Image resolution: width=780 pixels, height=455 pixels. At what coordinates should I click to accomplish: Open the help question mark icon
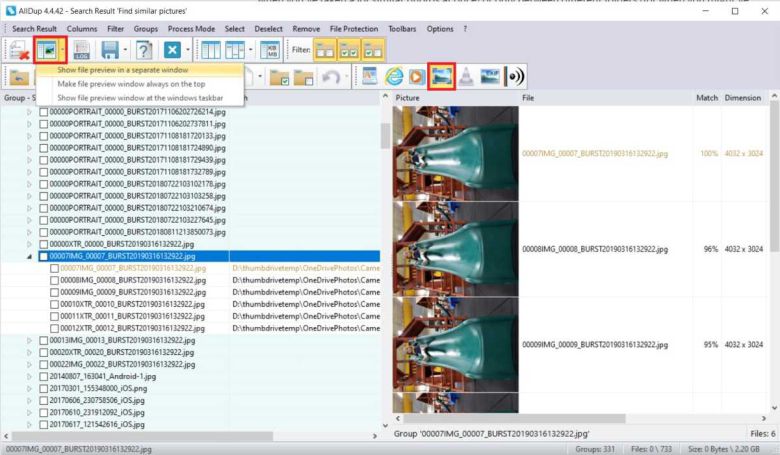144,49
